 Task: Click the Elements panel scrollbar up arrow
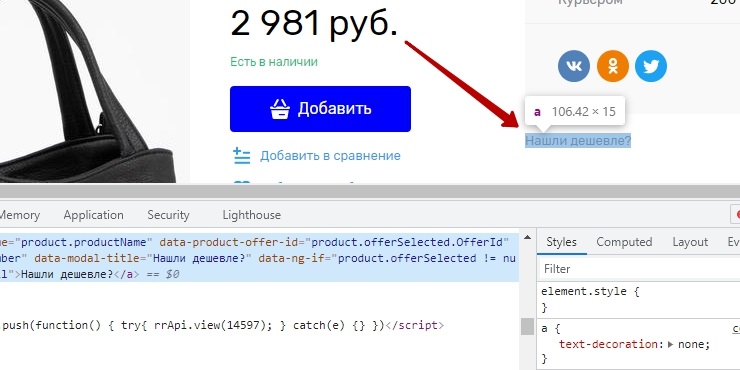(x=527, y=237)
